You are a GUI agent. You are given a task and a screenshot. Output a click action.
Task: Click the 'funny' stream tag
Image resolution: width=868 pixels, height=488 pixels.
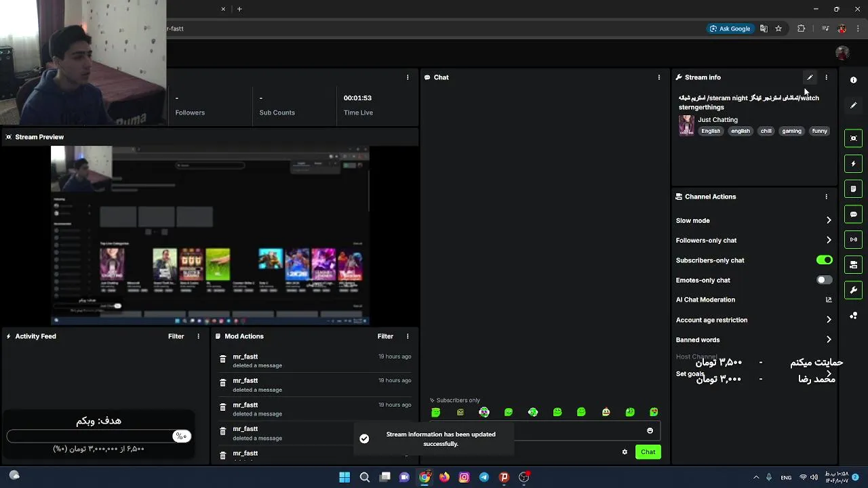819,131
